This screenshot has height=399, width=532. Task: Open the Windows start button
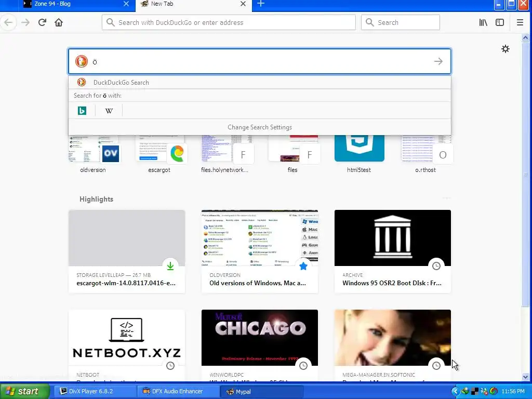(24, 391)
